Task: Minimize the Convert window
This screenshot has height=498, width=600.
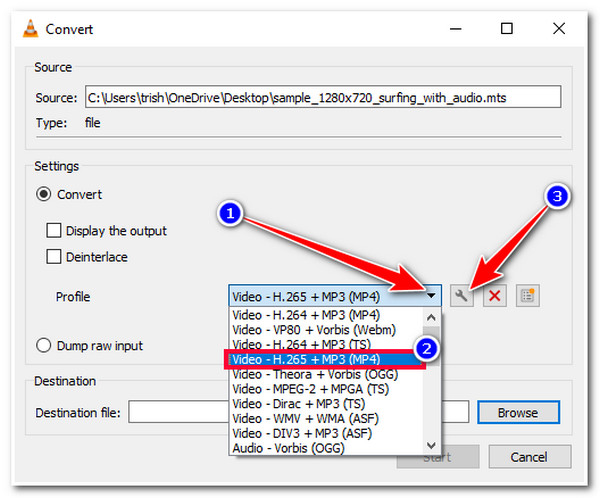Action: click(455, 29)
